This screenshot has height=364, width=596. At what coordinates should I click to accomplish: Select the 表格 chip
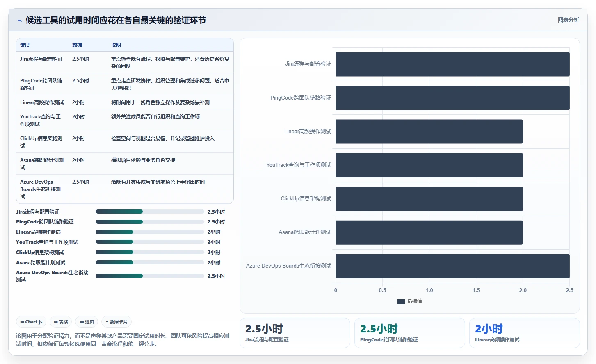pos(61,322)
